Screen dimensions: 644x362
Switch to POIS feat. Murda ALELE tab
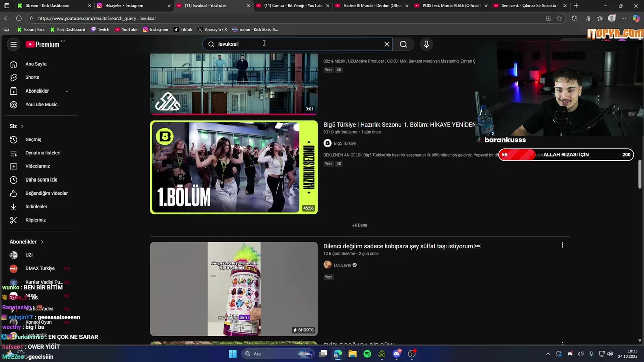(x=451, y=5)
